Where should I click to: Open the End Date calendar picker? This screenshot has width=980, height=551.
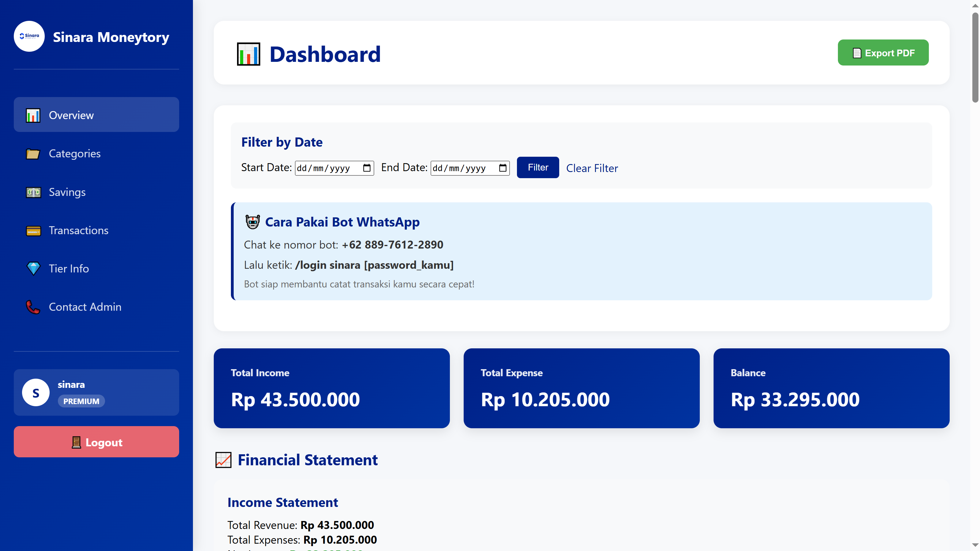[x=502, y=168]
